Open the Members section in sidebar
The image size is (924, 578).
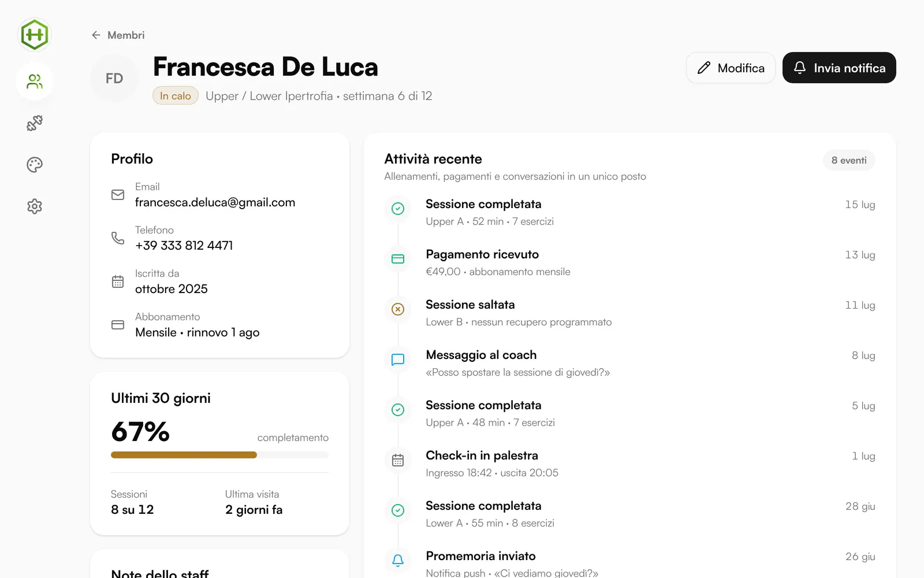(35, 81)
